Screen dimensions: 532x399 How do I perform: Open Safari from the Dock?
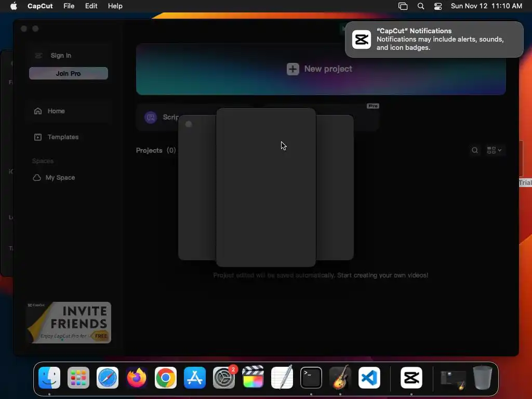(x=108, y=378)
